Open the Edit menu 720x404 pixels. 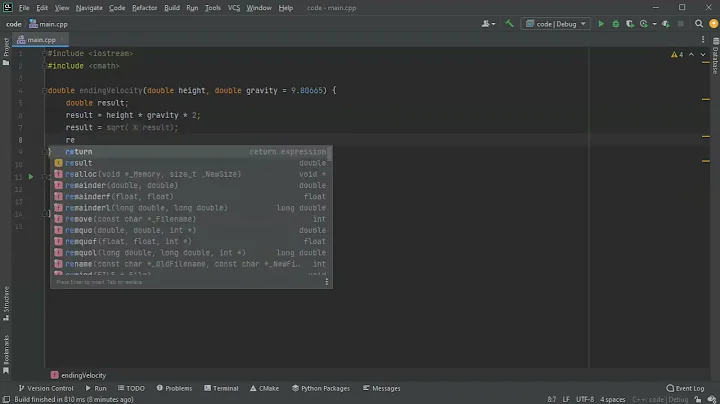(42, 8)
